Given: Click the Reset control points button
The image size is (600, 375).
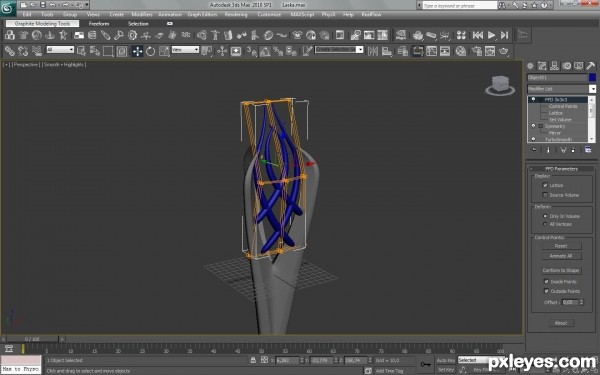Looking at the screenshot, I should [x=561, y=246].
